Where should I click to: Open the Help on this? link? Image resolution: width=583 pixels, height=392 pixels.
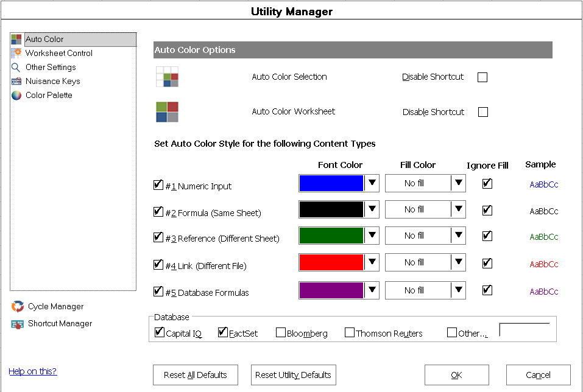pos(33,371)
